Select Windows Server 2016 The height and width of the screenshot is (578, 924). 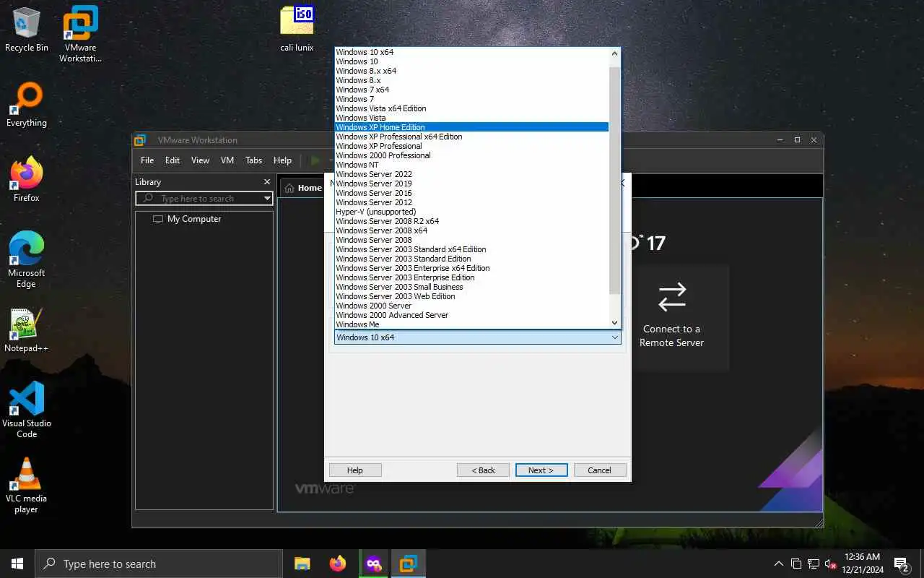pyautogui.click(x=472, y=193)
